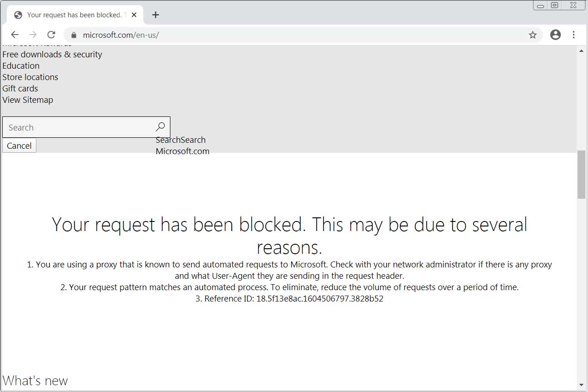Reload the page with the refresh icon

point(51,35)
